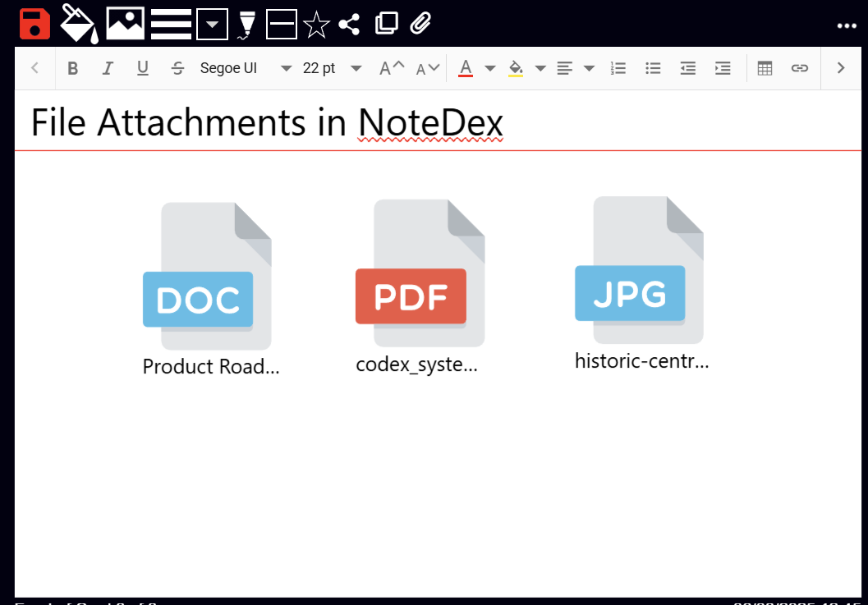Share the card with the share icon
The width and height of the screenshot is (868, 605).
point(349,25)
